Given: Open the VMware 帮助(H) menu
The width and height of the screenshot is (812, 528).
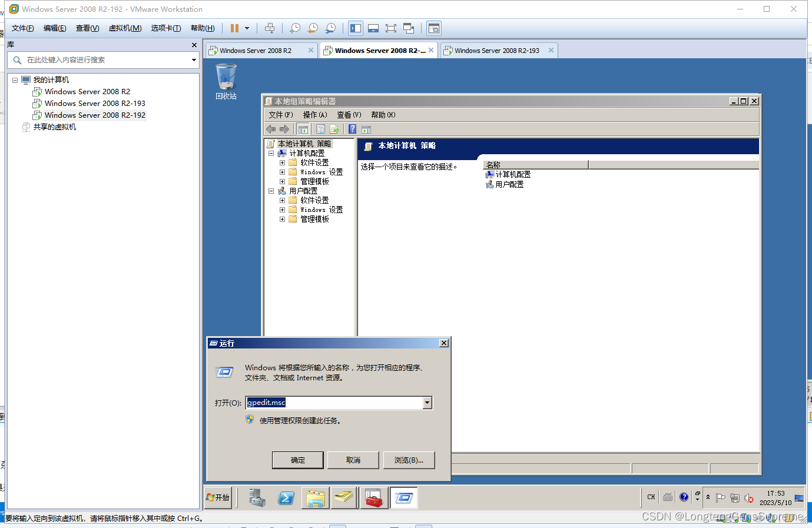Looking at the screenshot, I should point(203,28).
